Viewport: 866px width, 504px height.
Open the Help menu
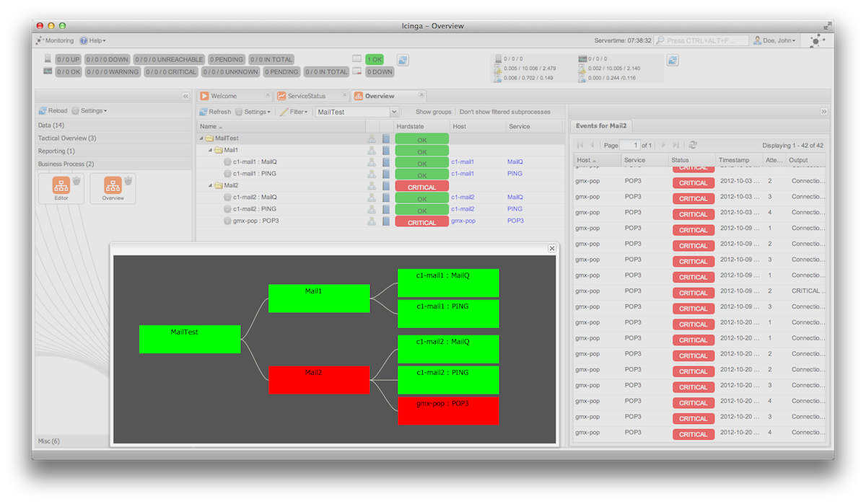coord(93,41)
